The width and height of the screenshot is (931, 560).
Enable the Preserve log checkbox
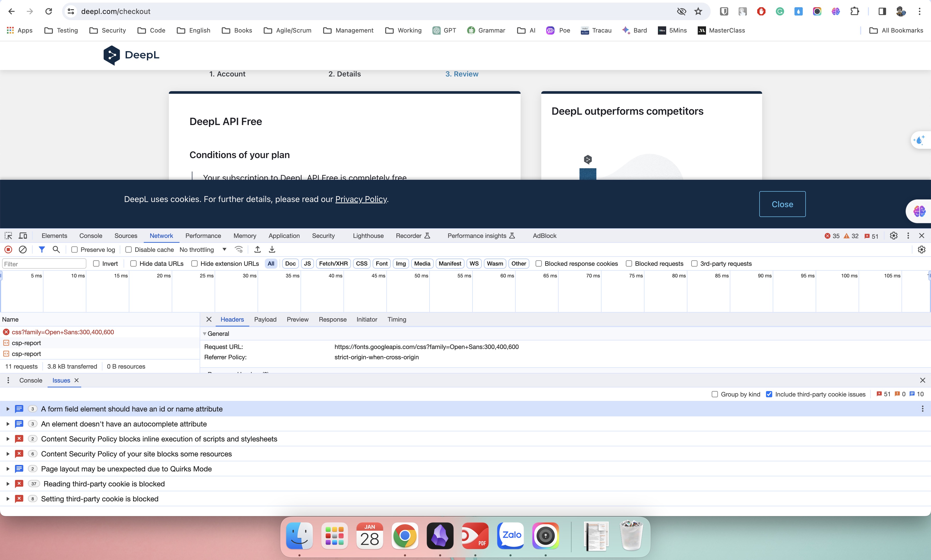[74, 250]
